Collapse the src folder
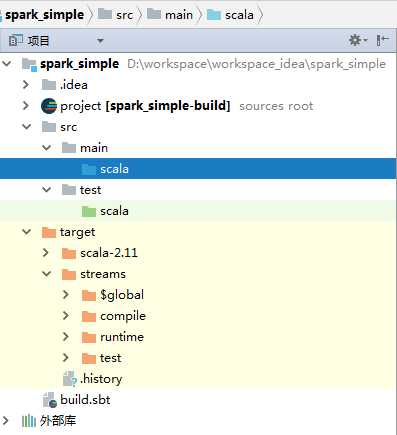This screenshot has width=397, height=435. coord(26,127)
